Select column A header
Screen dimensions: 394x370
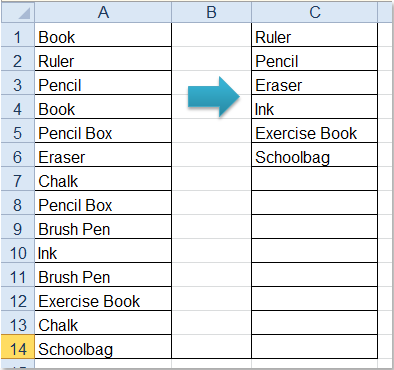(103, 13)
